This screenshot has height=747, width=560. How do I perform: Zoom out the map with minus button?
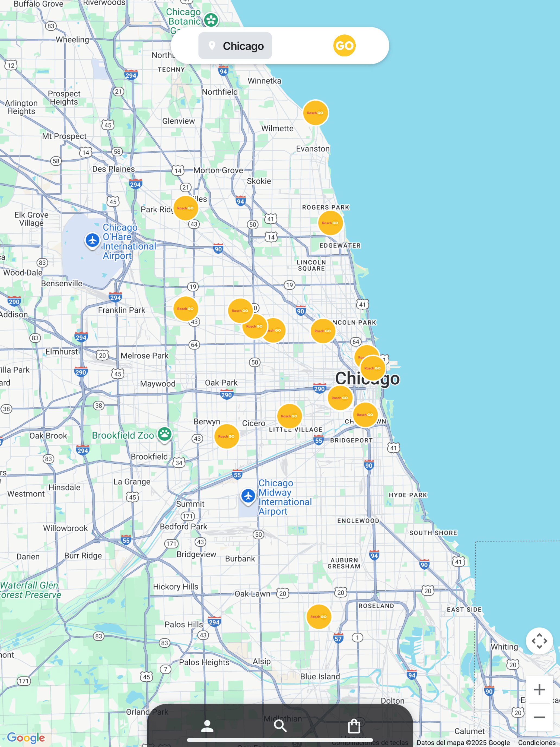539,717
